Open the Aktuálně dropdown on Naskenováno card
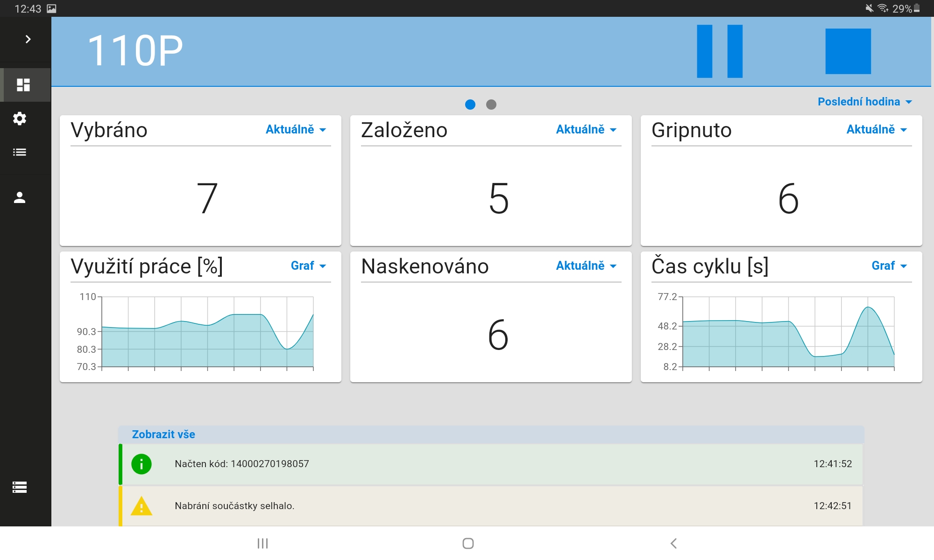This screenshot has height=560, width=934. coord(586,266)
